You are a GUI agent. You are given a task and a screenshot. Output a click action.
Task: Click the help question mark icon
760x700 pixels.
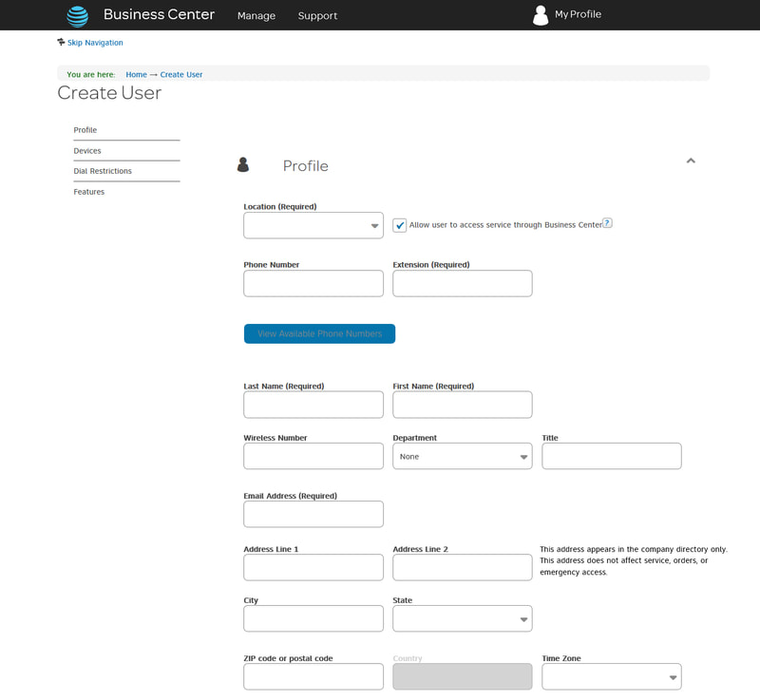point(607,223)
